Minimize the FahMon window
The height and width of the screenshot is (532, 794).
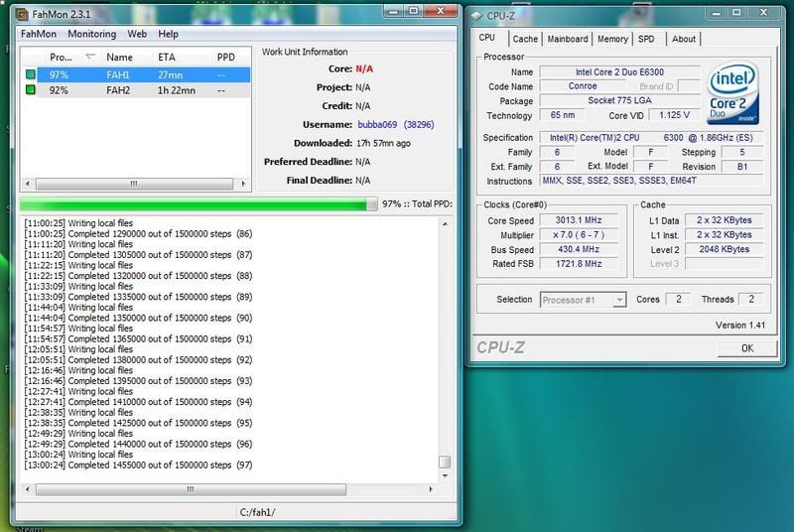point(393,11)
